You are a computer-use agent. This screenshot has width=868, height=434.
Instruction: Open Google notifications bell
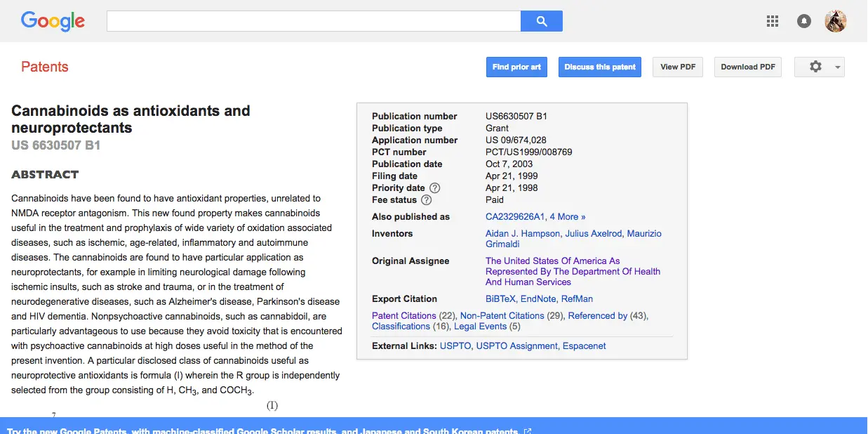[804, 21]
